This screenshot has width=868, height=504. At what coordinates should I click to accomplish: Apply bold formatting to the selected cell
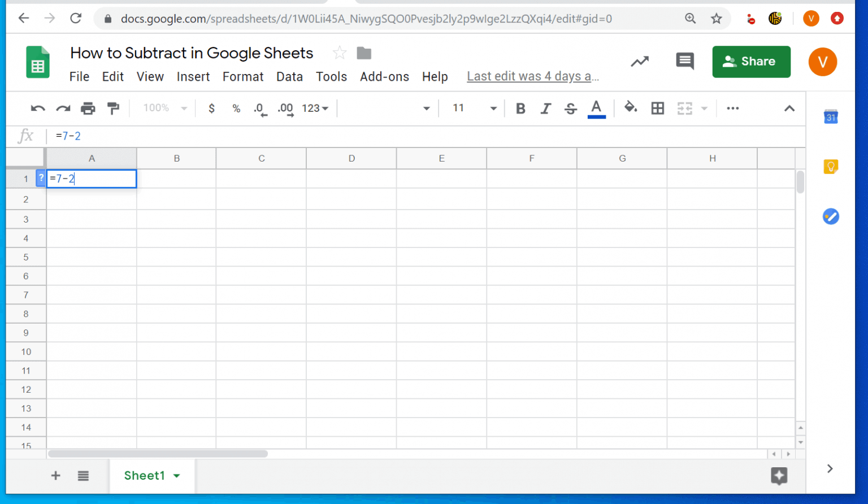tap(520, 108)
